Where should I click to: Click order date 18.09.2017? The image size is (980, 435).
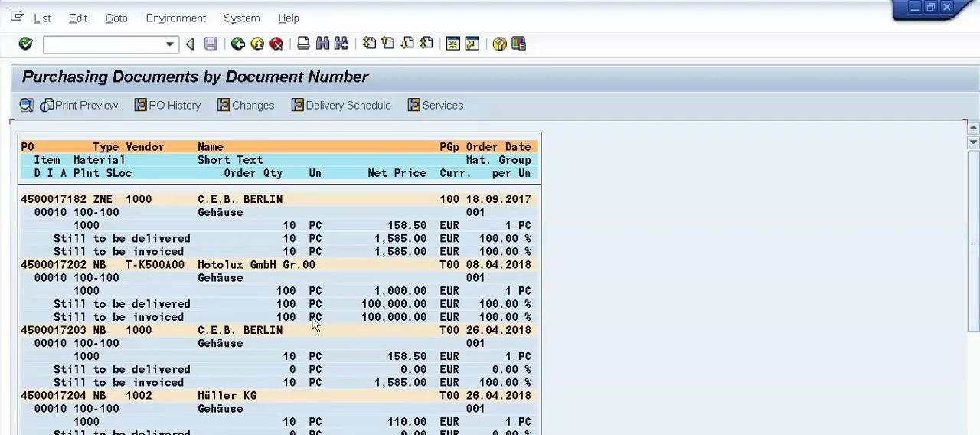point(498,199)
